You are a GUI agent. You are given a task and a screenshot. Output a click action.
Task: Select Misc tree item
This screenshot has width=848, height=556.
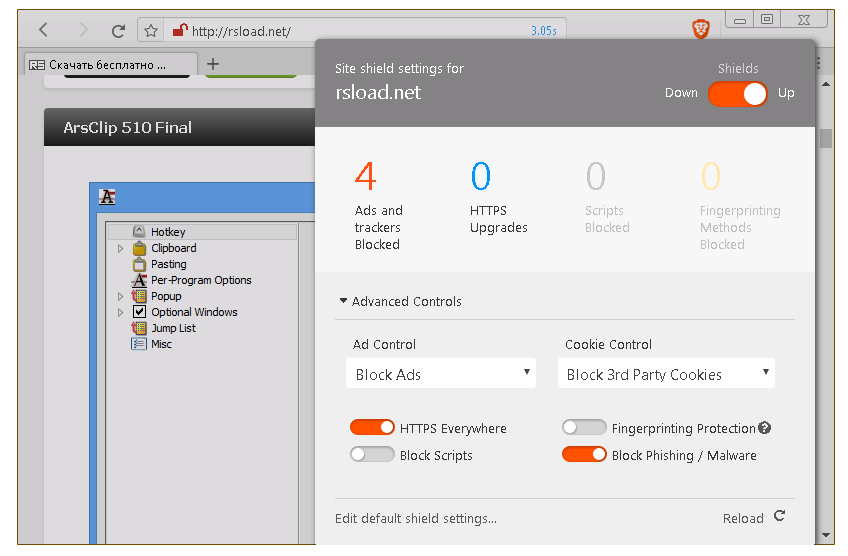tap(161, 344)
